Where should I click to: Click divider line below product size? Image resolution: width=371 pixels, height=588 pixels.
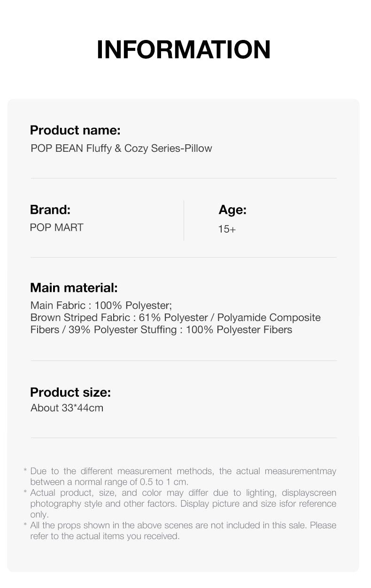click(184, 438)
